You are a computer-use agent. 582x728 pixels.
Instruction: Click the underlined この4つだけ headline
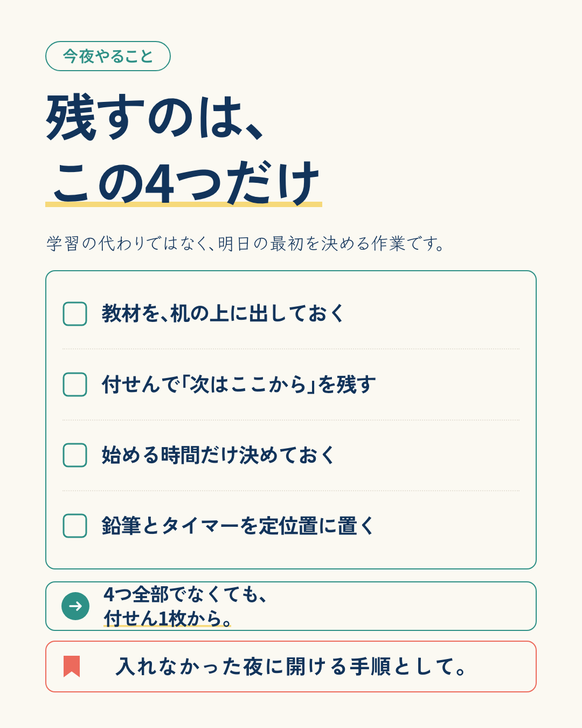coord(184,183)
